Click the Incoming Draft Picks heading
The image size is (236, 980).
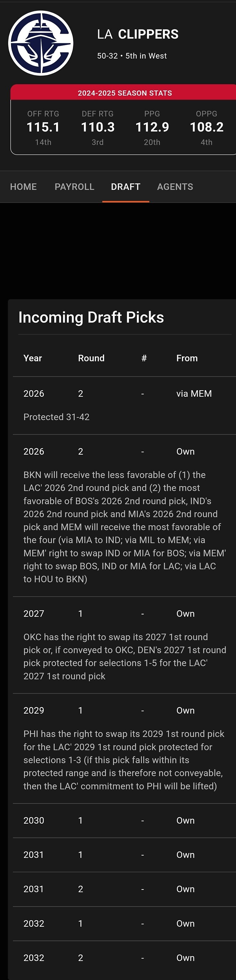(x=91, y=317)
